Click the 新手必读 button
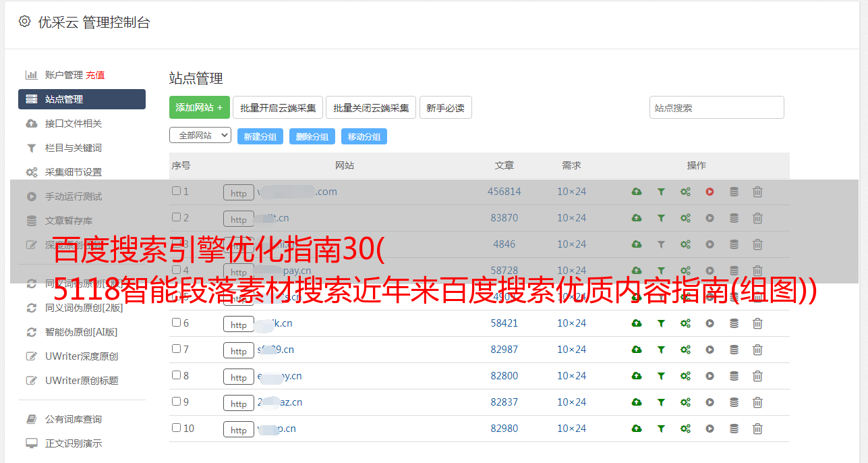The image size is (868, 463). tap(445, 107)
